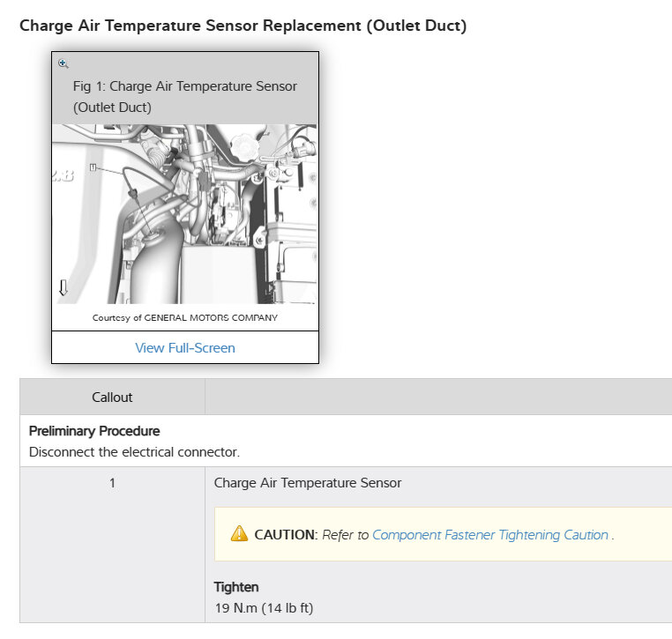
Task: Click the empty header cell beside Callout
Action: 438,398
